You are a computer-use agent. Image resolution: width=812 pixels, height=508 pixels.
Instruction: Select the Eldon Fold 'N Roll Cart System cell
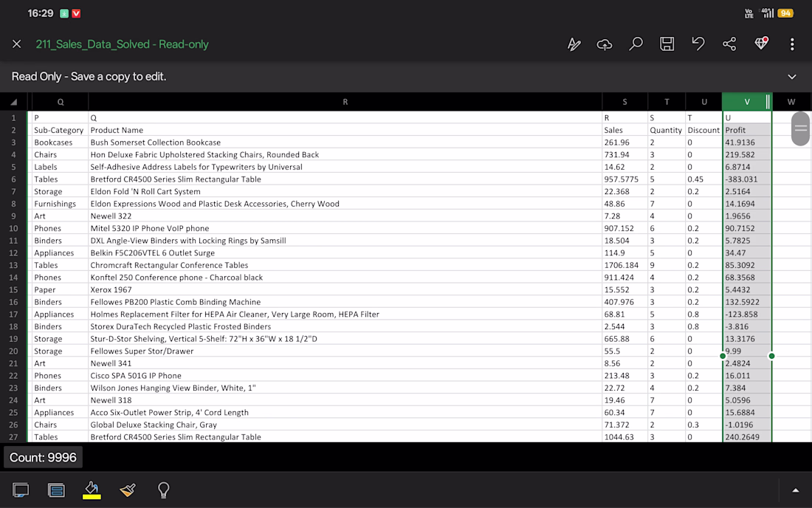click(345, 191)
